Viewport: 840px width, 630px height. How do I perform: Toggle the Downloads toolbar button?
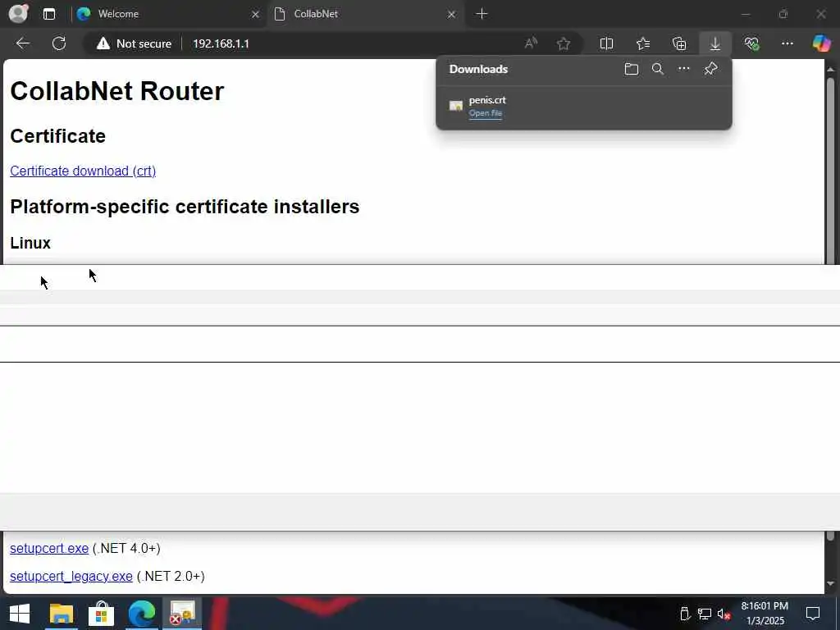pos(715,43)
